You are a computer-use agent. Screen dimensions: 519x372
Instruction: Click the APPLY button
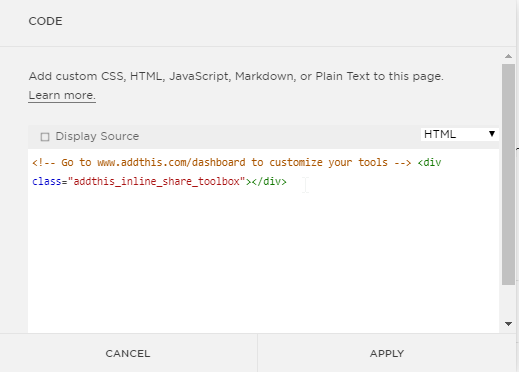pos(387,353)
